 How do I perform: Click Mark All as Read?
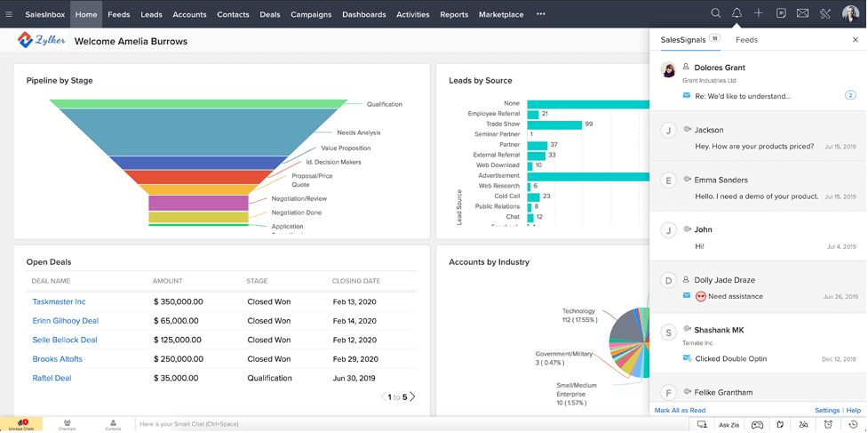click(x=680, y=410)
